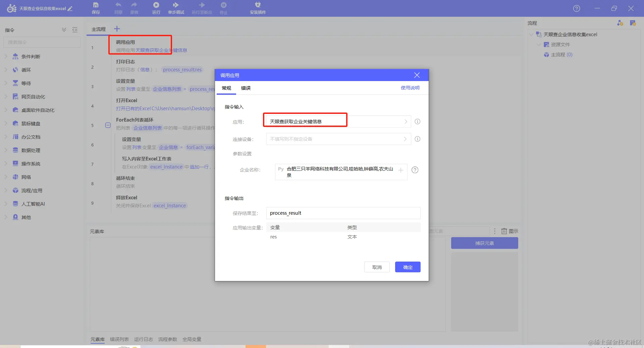Cancel the dialog with 取消

377,267
